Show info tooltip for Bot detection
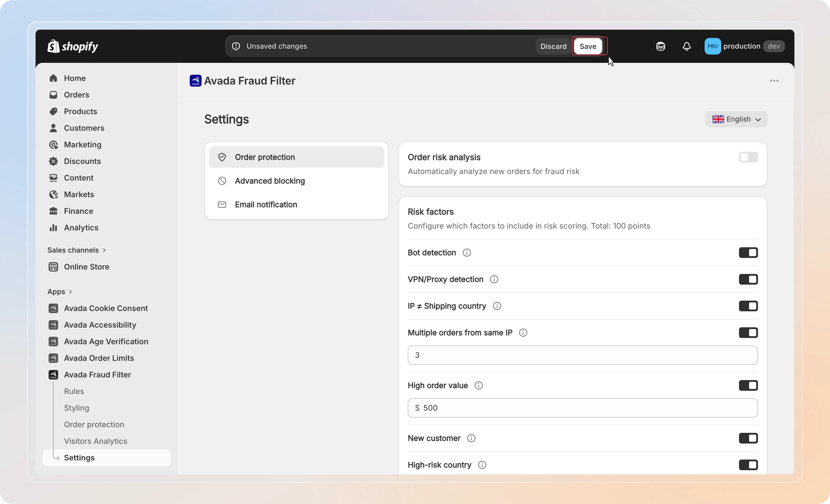830x504 pixels. [467, 253]
